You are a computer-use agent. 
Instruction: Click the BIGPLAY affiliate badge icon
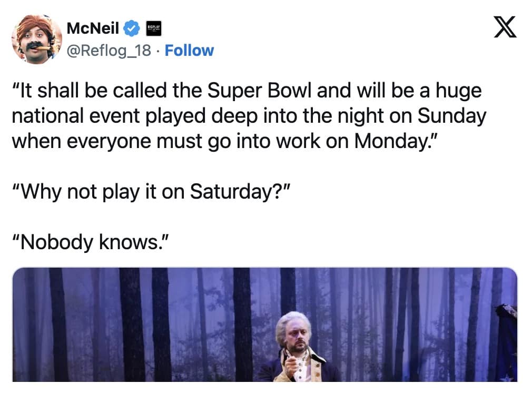click(152, 28)
